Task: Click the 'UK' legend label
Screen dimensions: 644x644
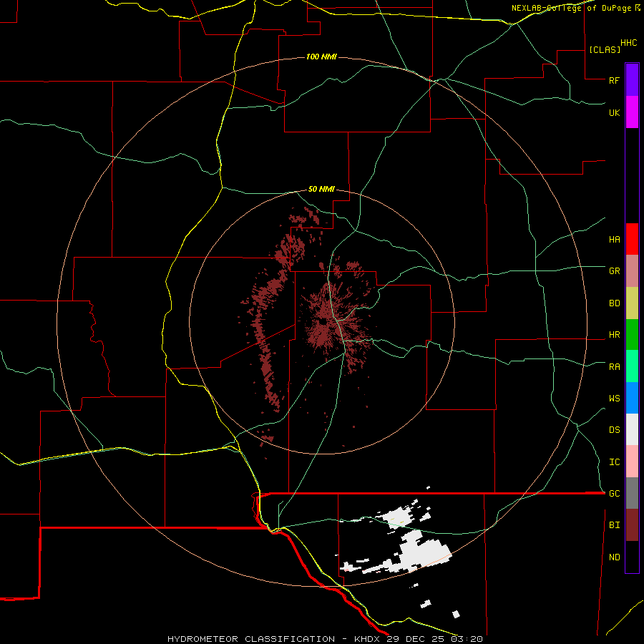Action: [x=614, y=113]
